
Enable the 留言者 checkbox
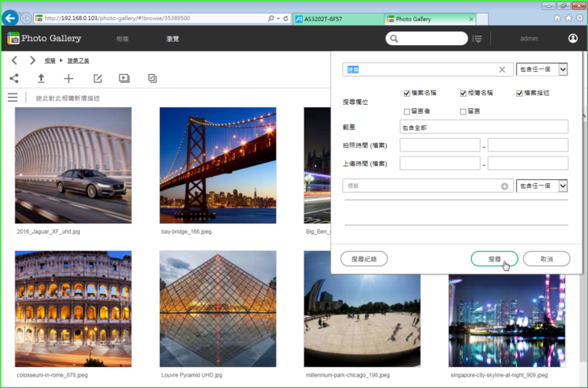pyautogui.click(x=407, y=111)
